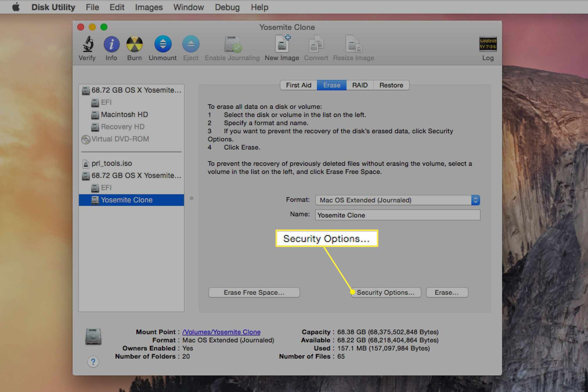Open the Help menu

(259, 7)
